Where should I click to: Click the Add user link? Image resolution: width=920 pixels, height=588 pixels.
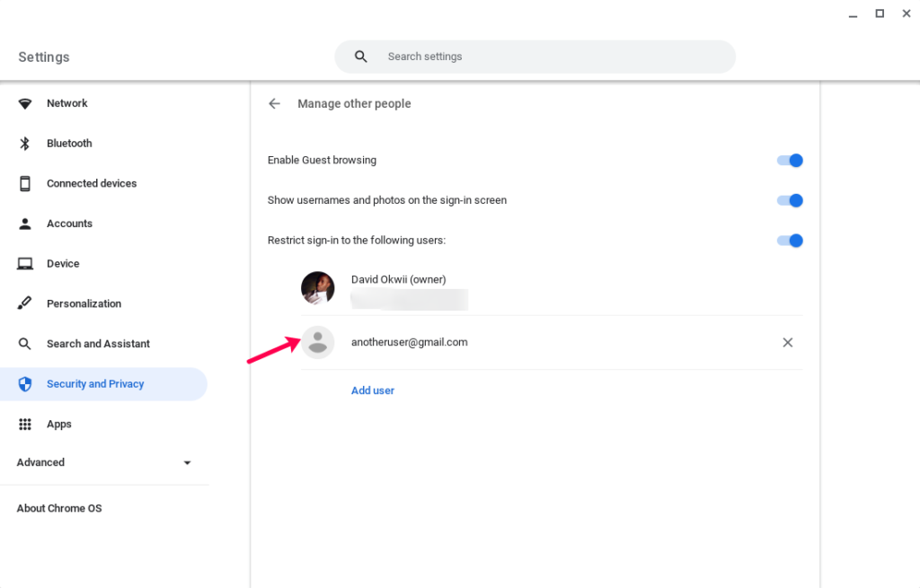click(373, 391)
